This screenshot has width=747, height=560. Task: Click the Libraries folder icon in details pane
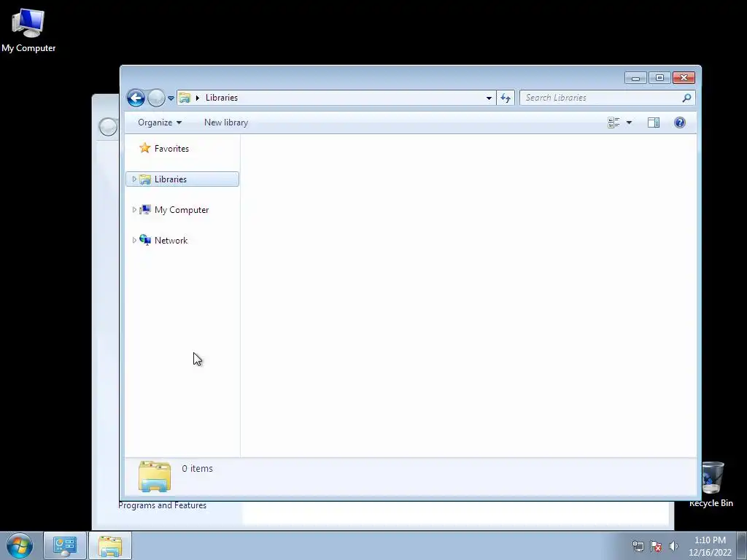(155, 476)
